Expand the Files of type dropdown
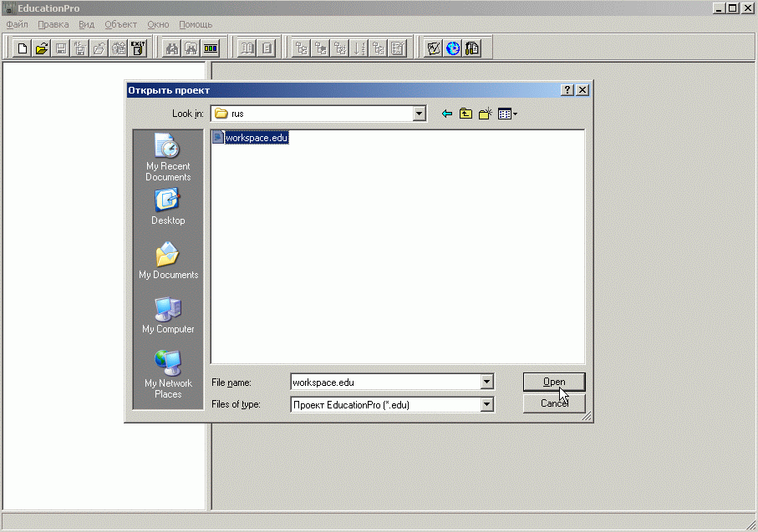The height and width of the screenshot is (532, 758). (x=487, y=404)
